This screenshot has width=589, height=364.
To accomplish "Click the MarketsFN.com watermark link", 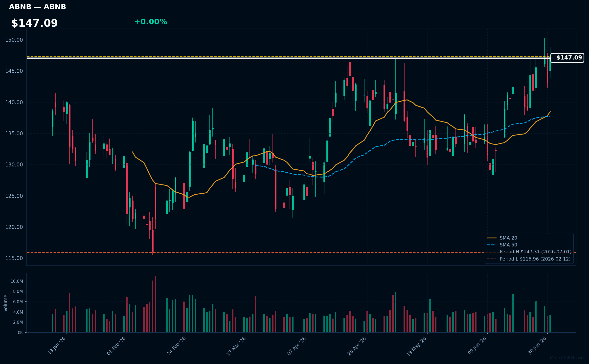I will tap(567, 358).
